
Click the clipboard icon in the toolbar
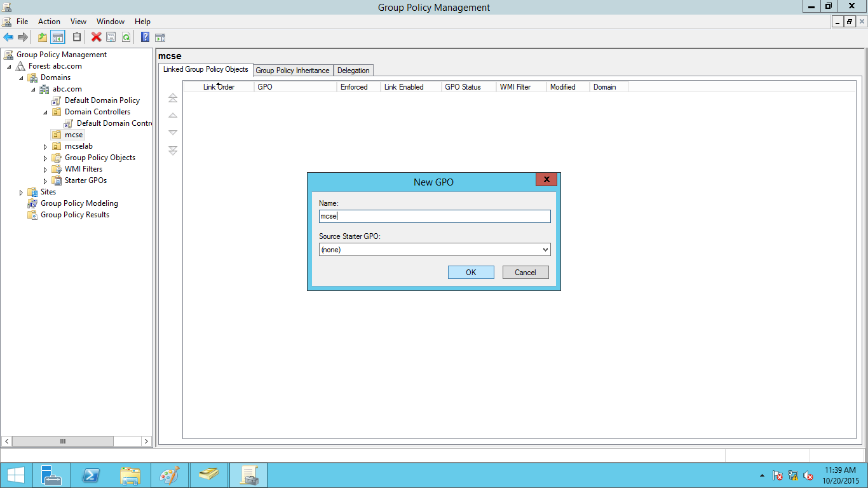tap(77, 37)
